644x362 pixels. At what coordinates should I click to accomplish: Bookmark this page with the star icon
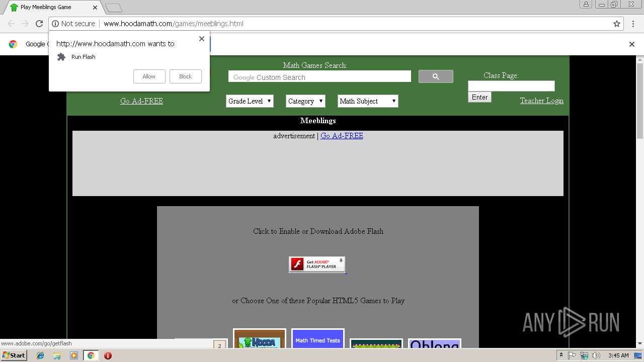616,24
